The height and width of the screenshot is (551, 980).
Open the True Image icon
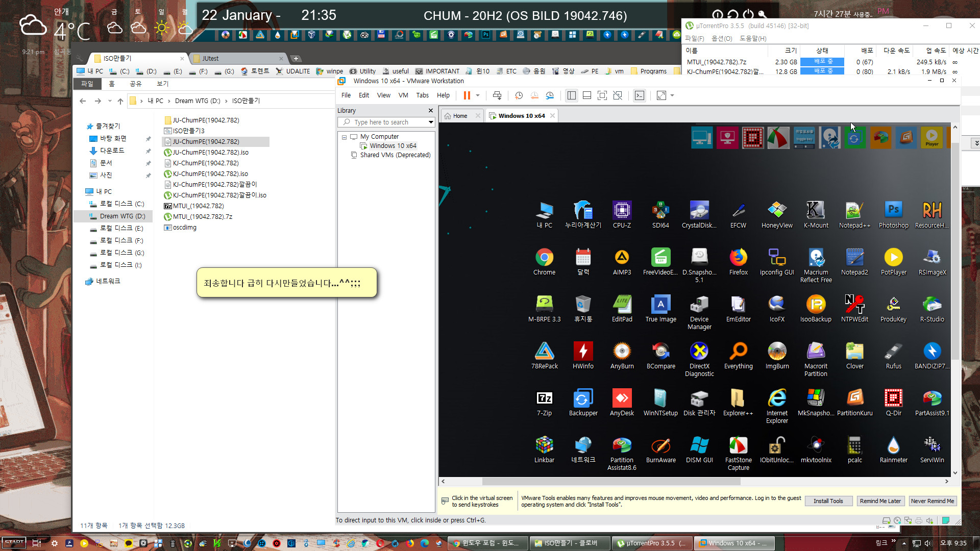(660, 308)
